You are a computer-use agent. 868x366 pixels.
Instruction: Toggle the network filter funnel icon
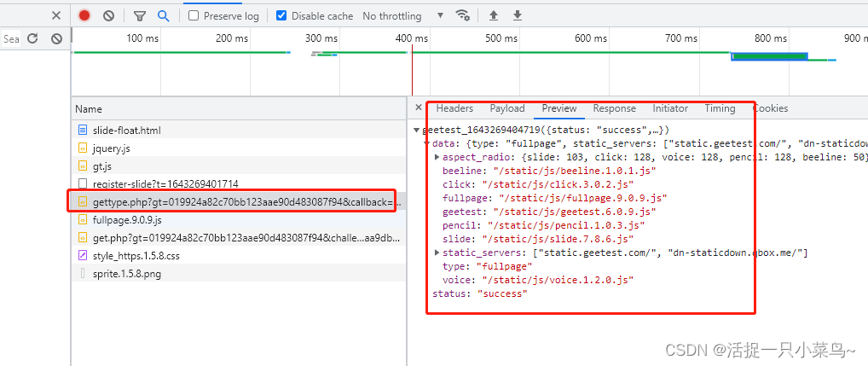coord(139,15)
